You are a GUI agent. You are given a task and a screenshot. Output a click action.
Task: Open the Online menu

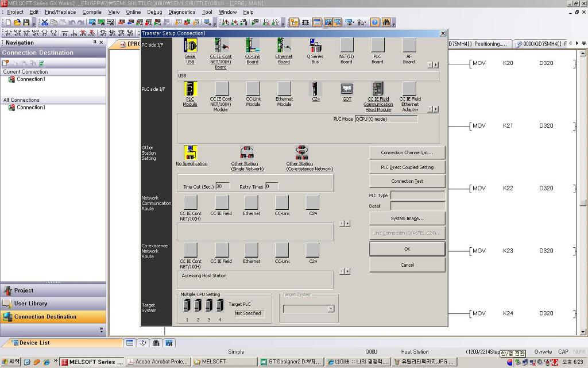pyautogui.click(x=133, y=12)
